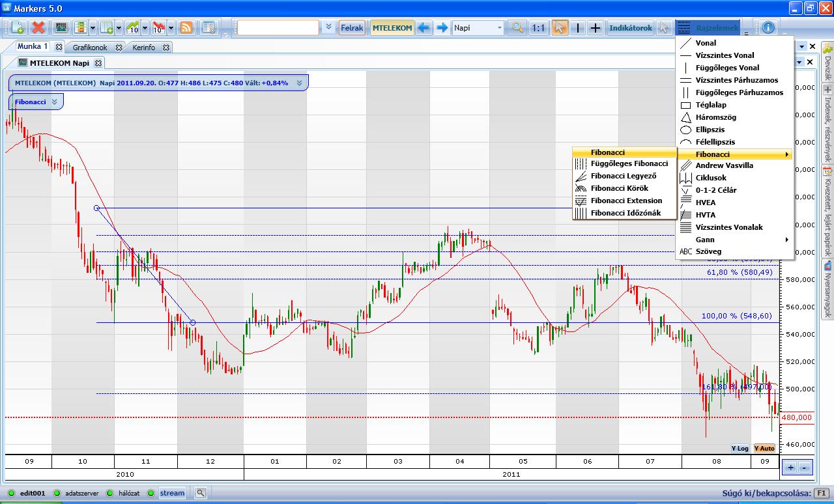Open the order book icon dropdown arrow
This screenshot has height=504, width=834.
93,28
